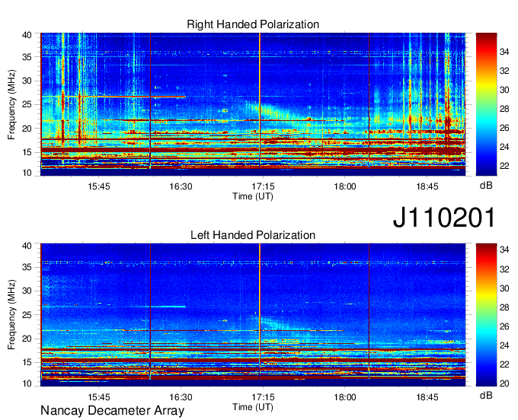Click 24 dB tick on Left Handed color bar

[504, 345]
